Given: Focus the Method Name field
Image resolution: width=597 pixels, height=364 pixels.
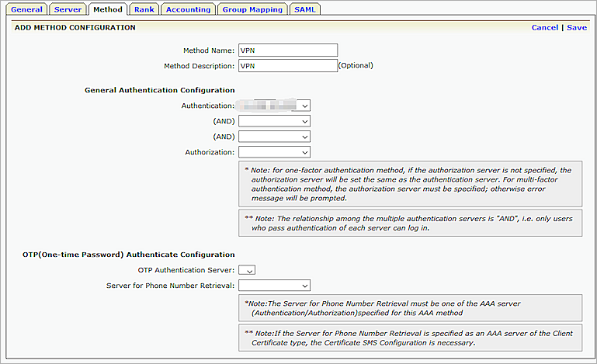Looking at the screenshot, I should [287, 50].
